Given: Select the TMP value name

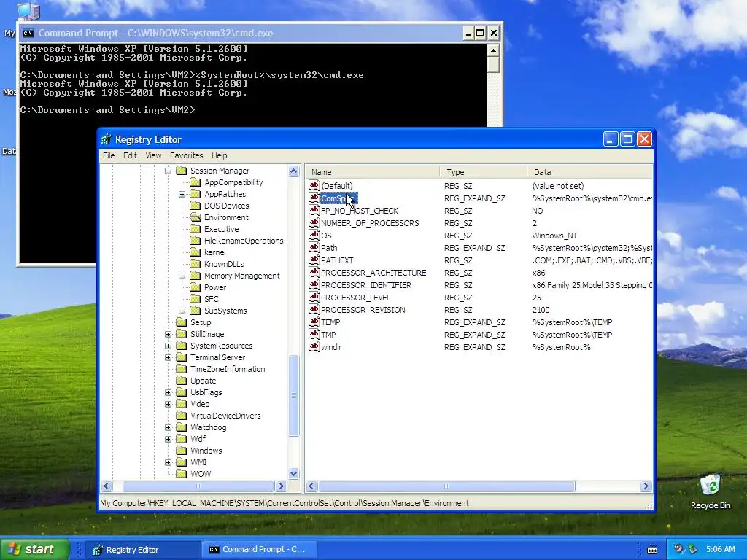Looking at the screenshot, I should tap(328, 335).
